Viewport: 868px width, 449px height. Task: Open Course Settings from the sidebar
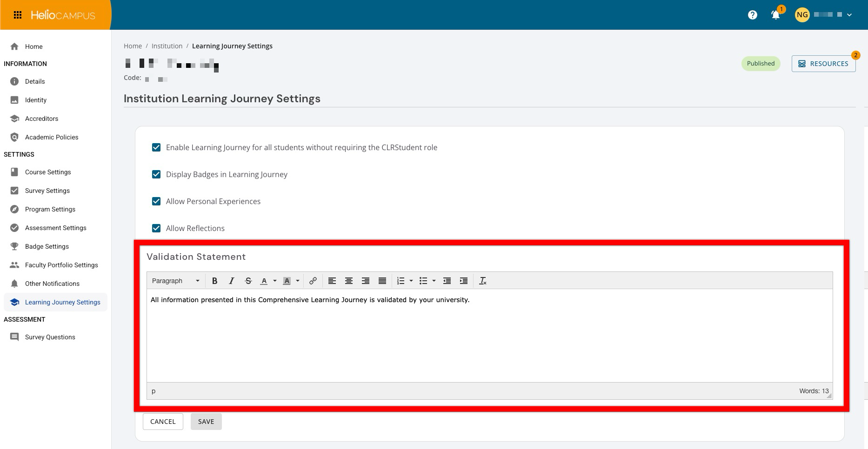[48, 172]
